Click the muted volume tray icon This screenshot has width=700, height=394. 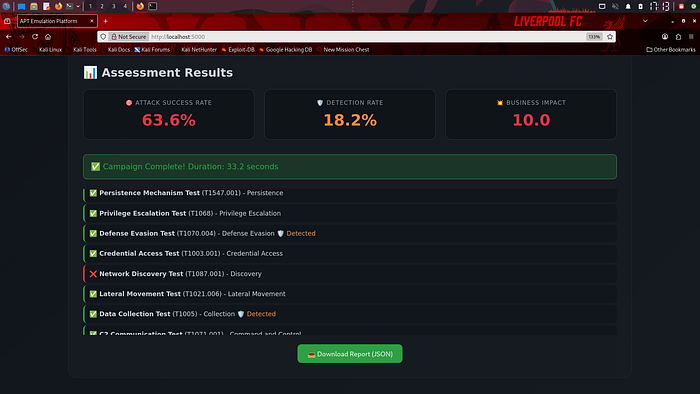pos(615,6)
